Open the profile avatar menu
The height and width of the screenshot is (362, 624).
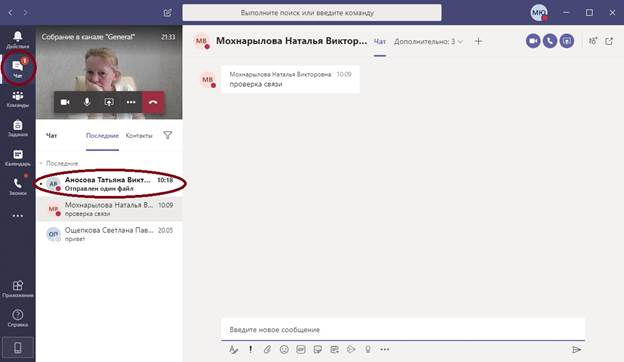[539, 13]
